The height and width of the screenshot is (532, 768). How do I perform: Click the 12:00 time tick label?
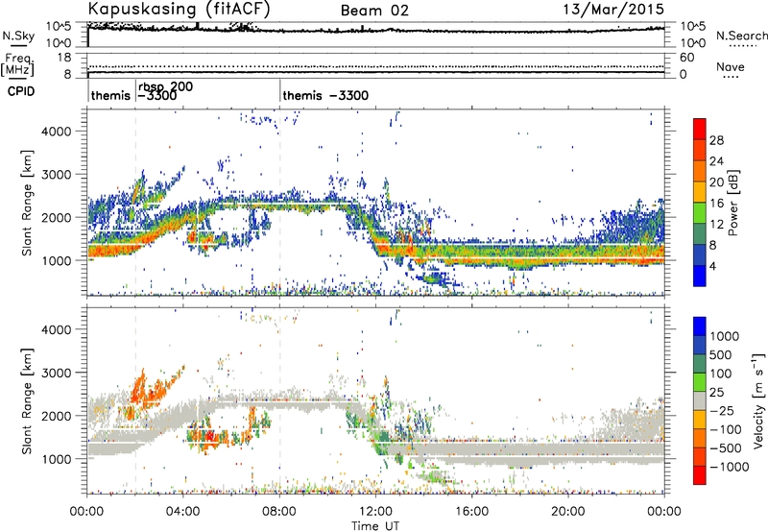click(x=375, y=512)
